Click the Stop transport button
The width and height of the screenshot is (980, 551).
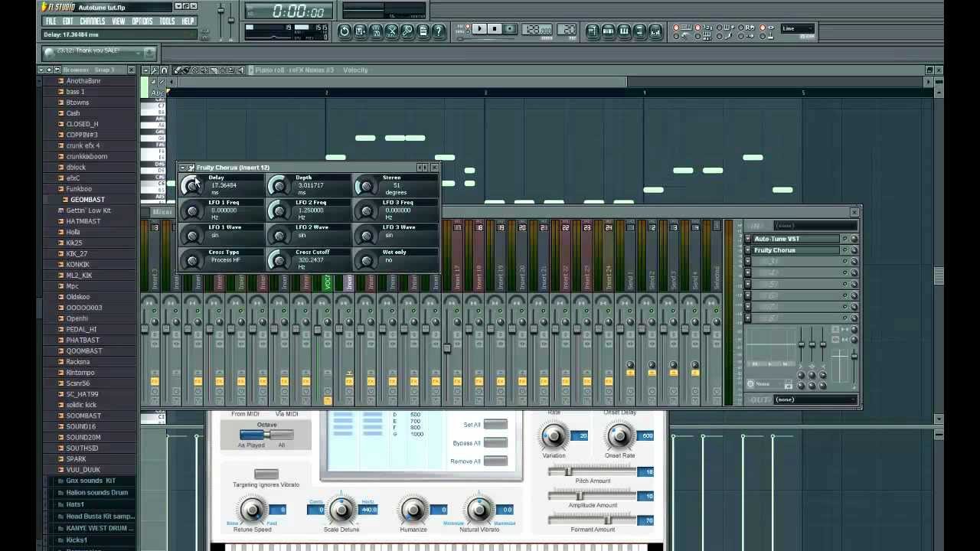(495, 29)
